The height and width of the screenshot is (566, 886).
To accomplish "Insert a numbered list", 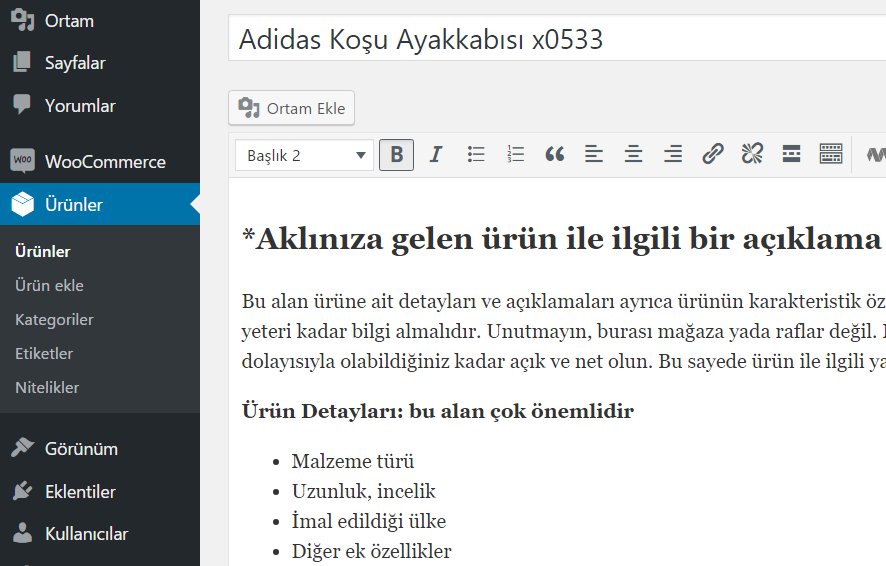I will [515, 155].
